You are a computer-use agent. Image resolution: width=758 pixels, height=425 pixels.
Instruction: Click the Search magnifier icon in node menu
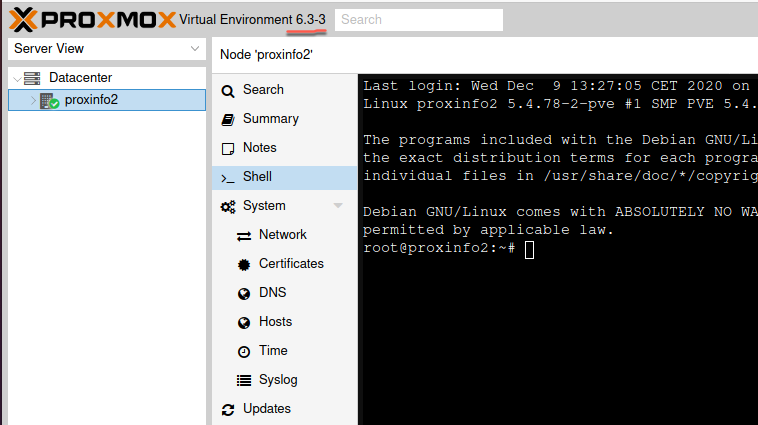point(228,90)
